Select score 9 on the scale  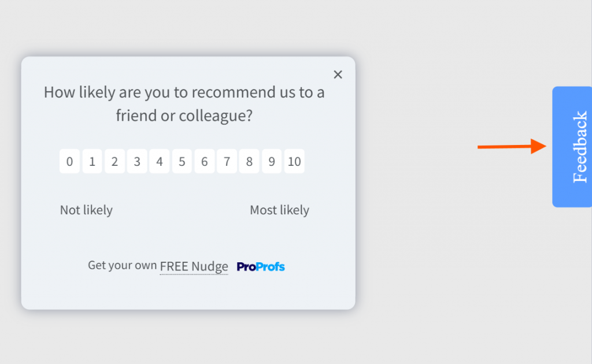(272, 161)
